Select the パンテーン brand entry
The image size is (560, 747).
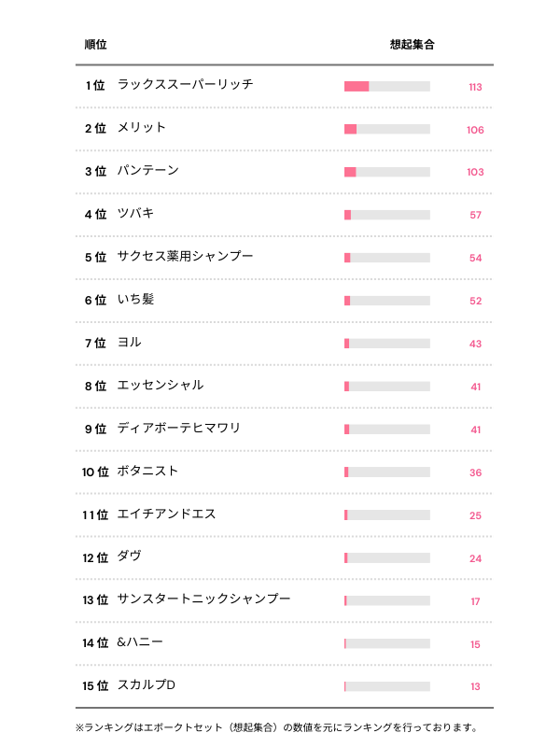tap(148, 171)
